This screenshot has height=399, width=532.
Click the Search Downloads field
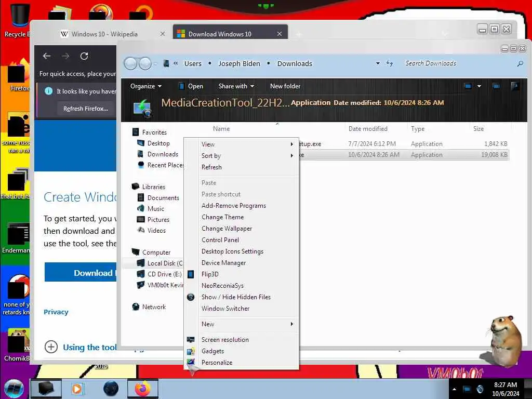click(x=458, y=63)
